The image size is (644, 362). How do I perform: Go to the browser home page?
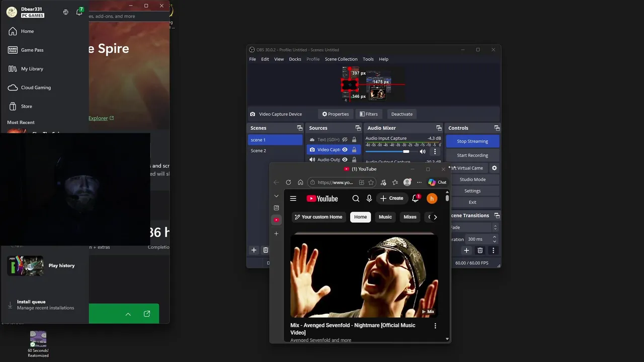tap(300, 183)
